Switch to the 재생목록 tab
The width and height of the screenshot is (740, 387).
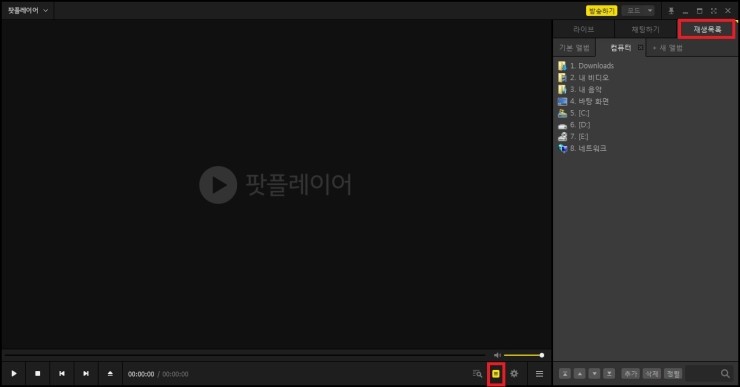point(707,29)
